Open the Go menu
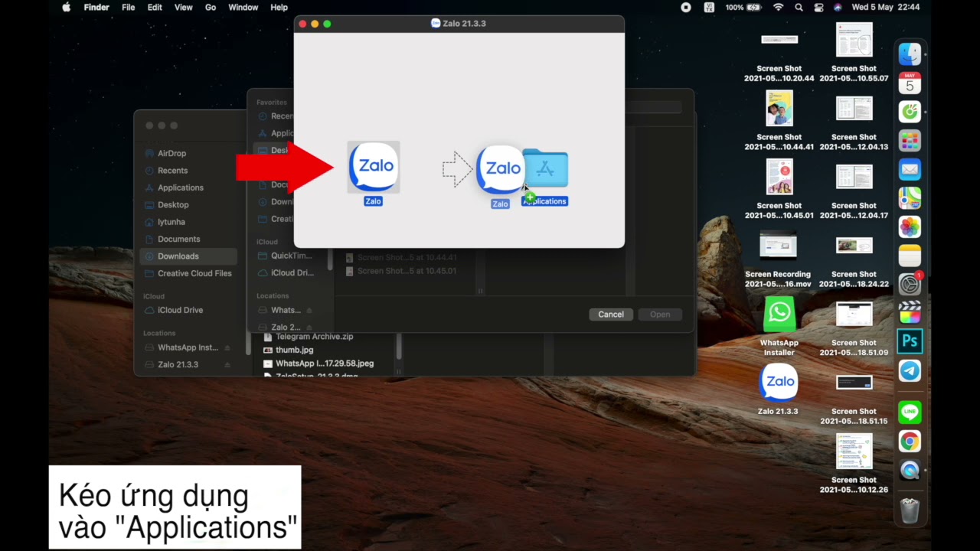 (x=211, y=8)
